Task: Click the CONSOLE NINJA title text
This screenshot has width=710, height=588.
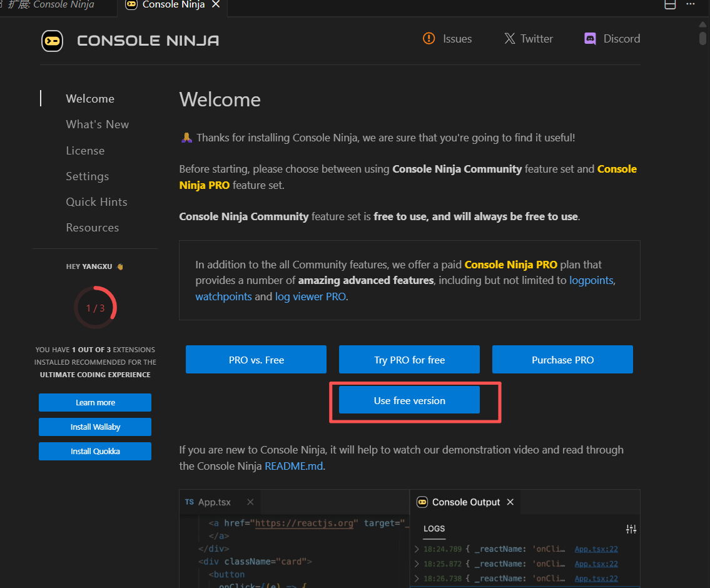Action: pyautogui.click(x=148, y=41)
